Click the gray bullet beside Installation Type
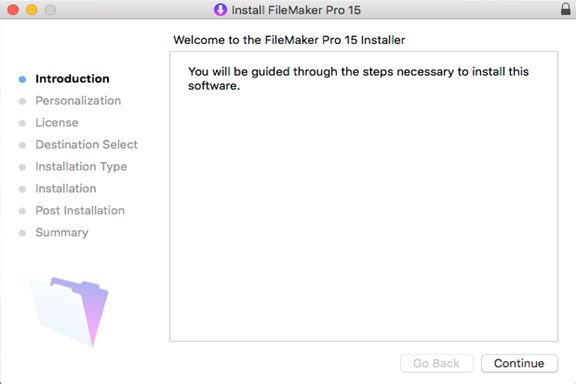Viewport: 576px width, 384px height. point(22,168)
